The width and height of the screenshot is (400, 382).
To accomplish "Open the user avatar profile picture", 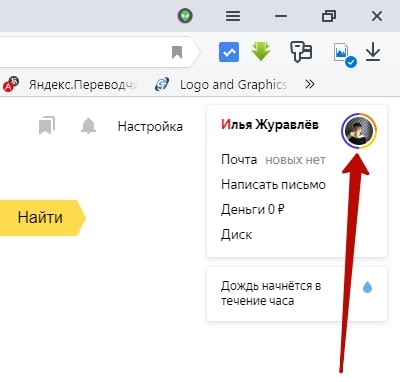I will click(x=359, y=131).
